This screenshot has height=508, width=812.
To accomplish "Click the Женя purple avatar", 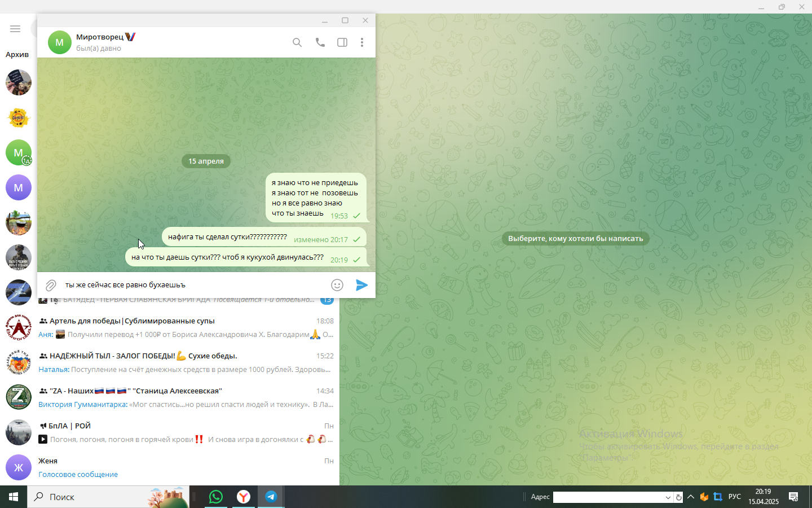I will tap(19, 467).
